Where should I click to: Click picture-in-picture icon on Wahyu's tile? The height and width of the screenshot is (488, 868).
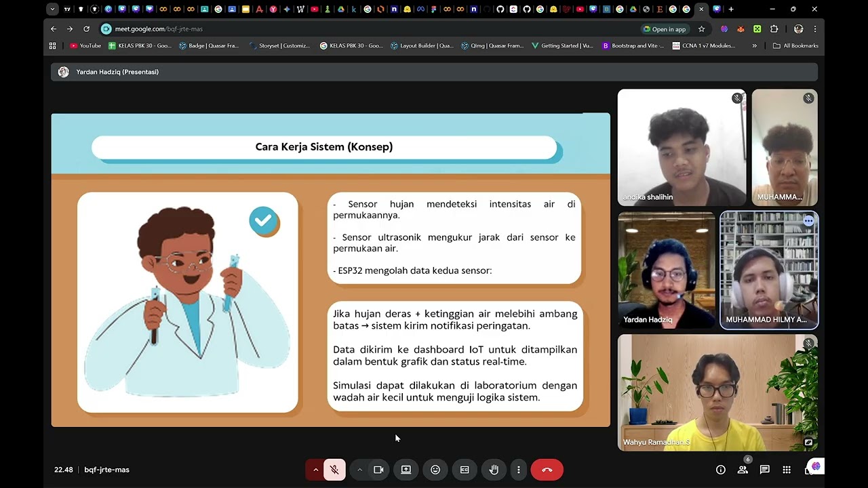(x=808, y=442)
